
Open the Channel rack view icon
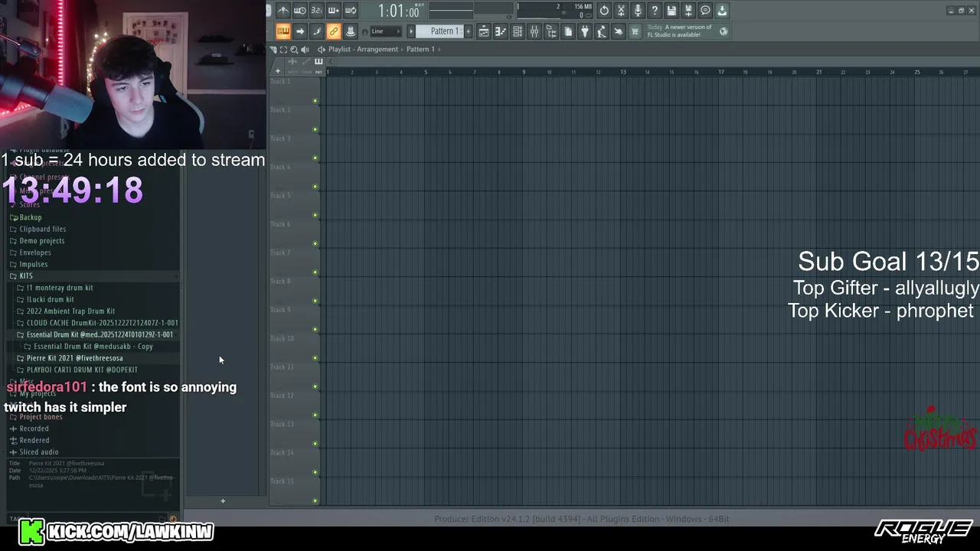(x=518, y=31)
